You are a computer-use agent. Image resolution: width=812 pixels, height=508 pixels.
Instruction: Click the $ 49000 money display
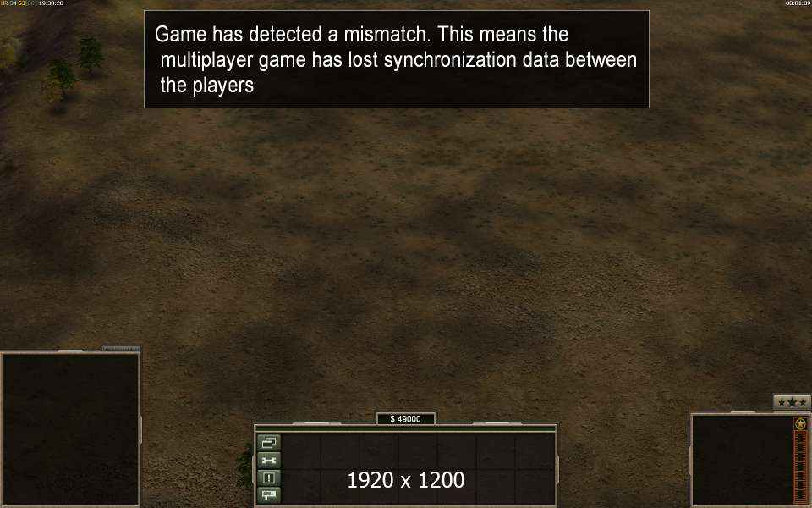coord(405,419)
